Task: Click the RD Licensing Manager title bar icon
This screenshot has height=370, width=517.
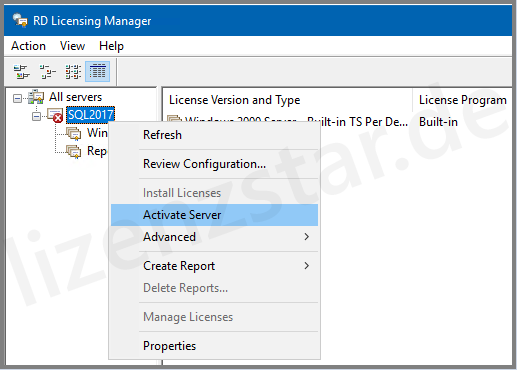Action: point(20,20)
